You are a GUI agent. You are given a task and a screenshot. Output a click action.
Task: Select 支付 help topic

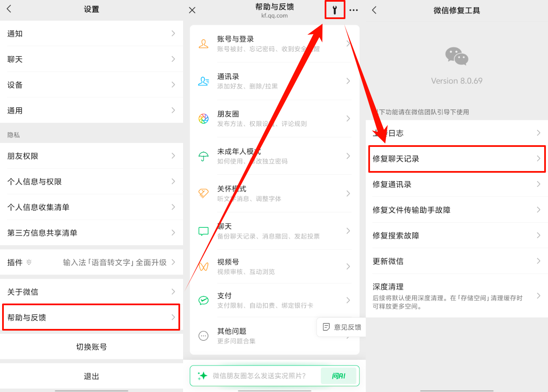[275, 301]
